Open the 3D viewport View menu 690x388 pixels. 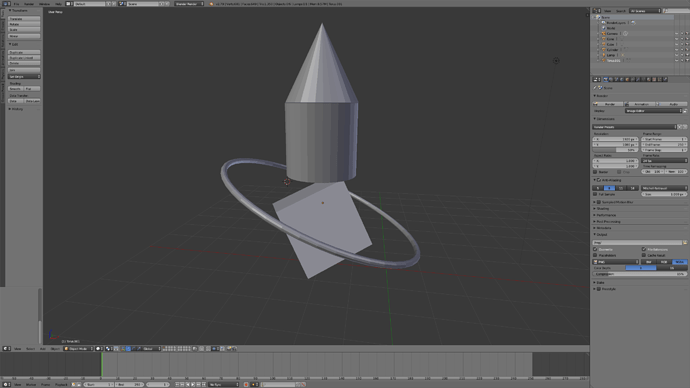click(18, 349)
